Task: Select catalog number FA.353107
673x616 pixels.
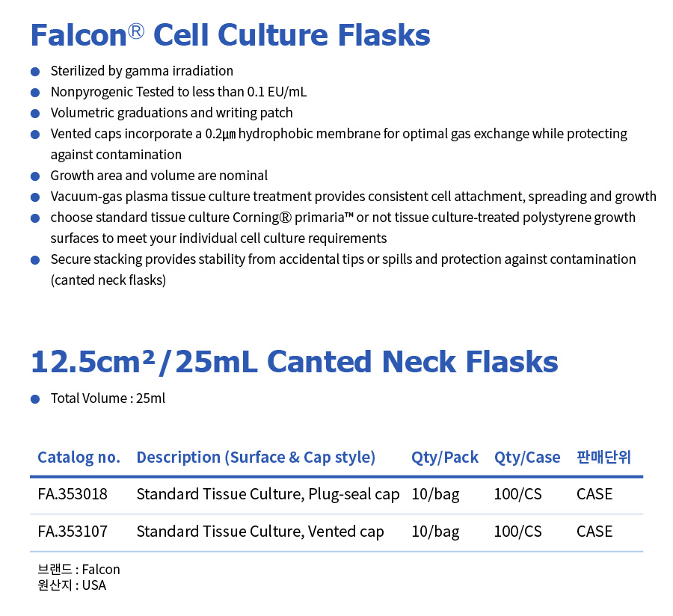Action: click(73, 532)
